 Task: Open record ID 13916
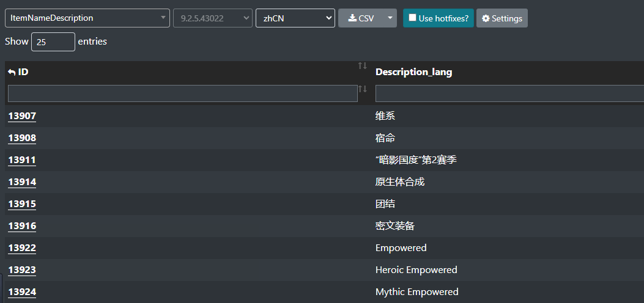(22, 226)
